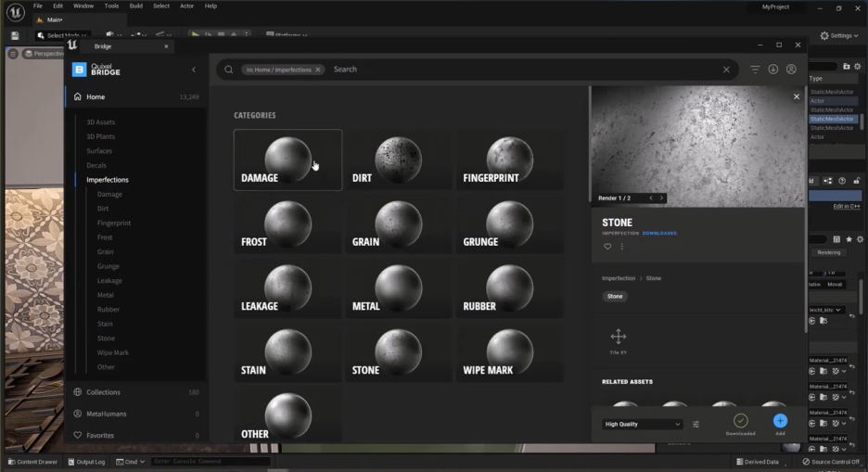Image resolution: width=868 pixels, height=472 pixels.
Task: Open the Leakage category tile
Action: [287, 288]
